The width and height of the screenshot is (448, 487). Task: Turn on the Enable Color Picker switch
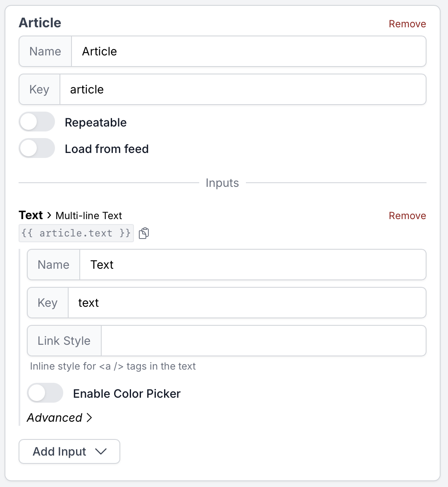[45, 393]
